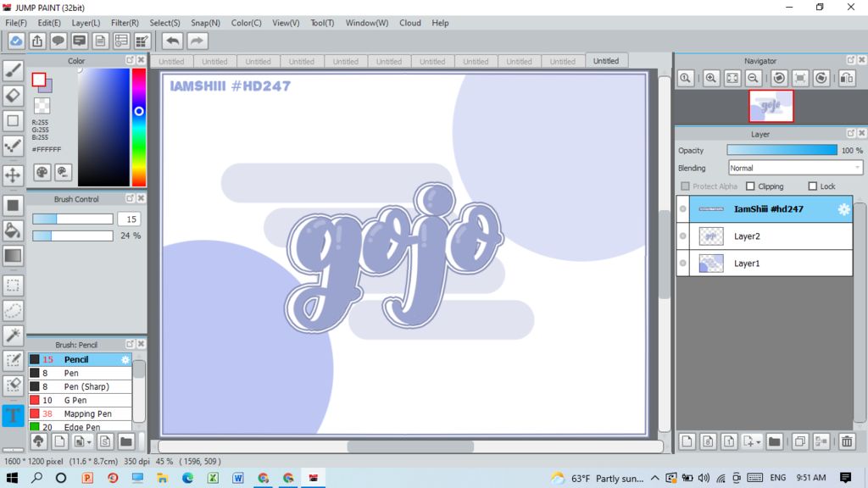Open the taskbar weather widget
868x488 pixels.
[x=597, y=478]
